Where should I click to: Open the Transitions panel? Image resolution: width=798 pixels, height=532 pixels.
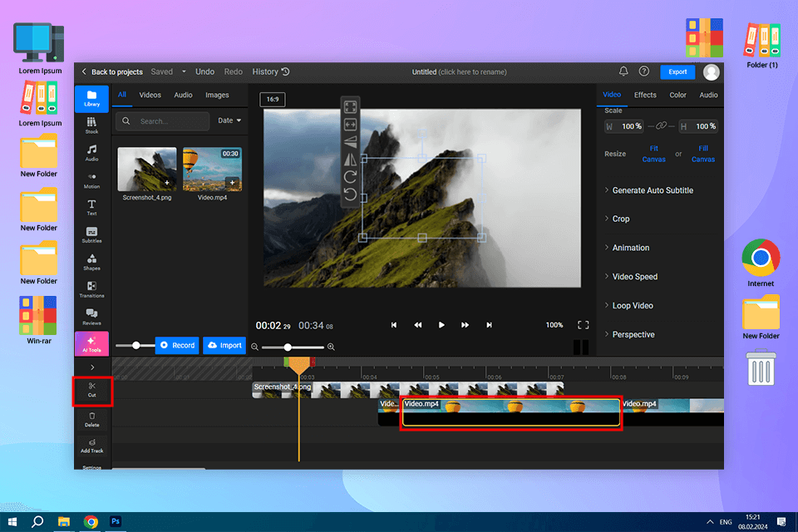tap(91, 289)
